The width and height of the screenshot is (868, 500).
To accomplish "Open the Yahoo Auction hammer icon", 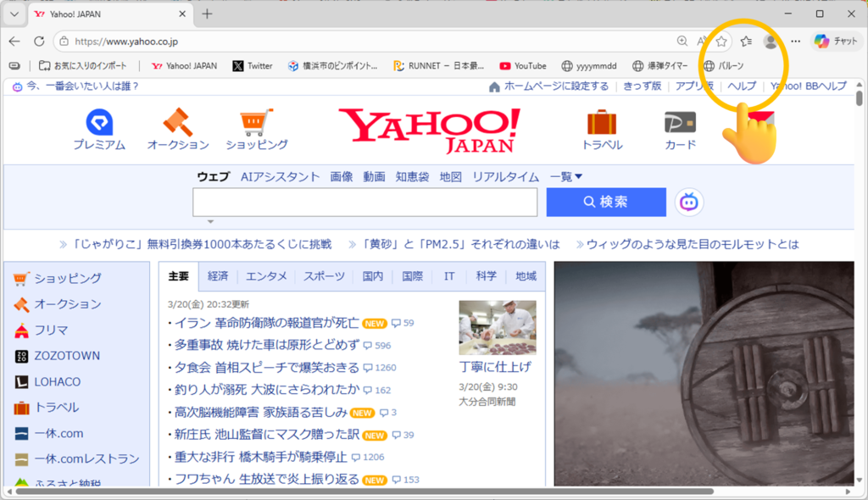I will pos(178,122).
